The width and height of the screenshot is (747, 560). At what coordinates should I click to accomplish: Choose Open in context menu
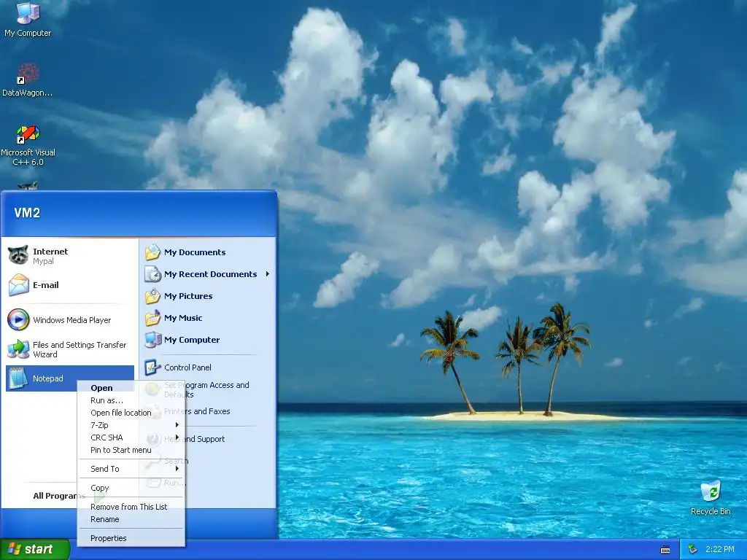[x=131, y=388]
